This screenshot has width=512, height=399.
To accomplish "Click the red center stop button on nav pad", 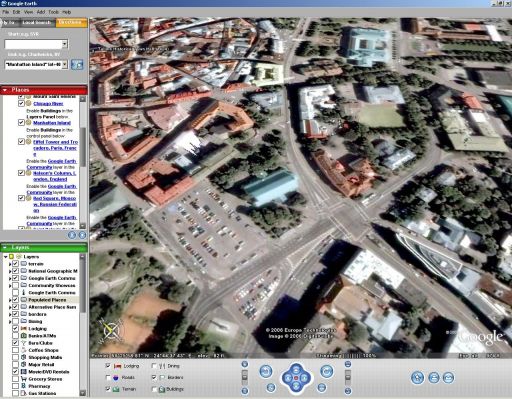I will point(296,378).
